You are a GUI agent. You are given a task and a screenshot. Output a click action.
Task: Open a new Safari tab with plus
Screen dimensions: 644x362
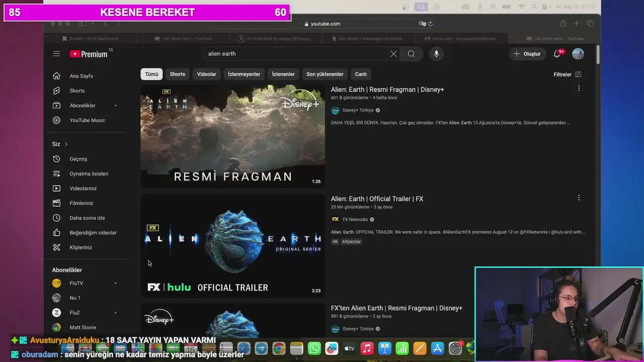(577, 24)
